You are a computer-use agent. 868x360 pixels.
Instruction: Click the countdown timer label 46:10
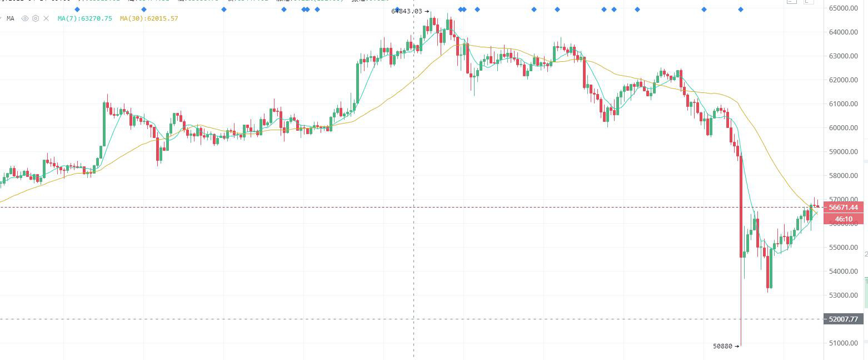(843, 219)
